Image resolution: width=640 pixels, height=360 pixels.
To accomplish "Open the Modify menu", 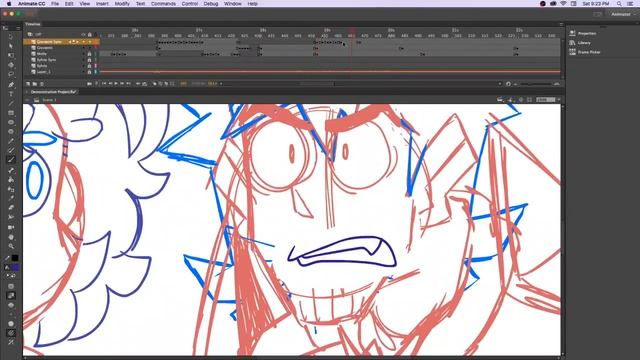I will pyautogui.click(x=122, y=4).
